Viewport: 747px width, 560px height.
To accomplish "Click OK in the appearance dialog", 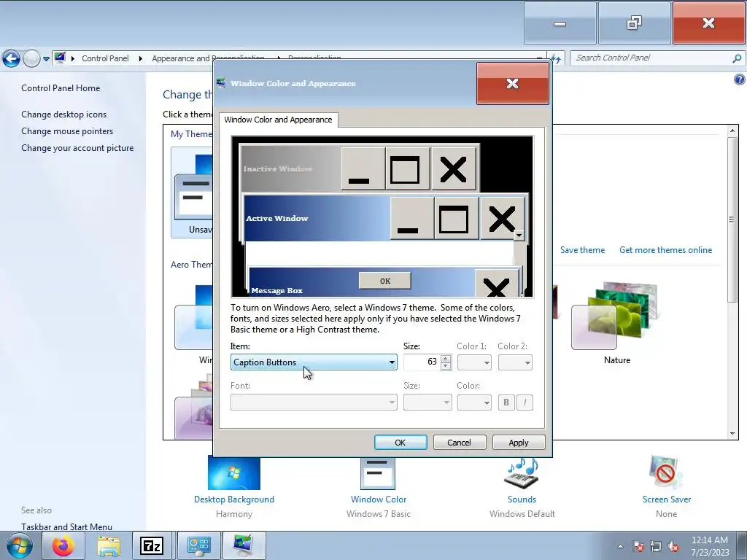I will [400, 443].
